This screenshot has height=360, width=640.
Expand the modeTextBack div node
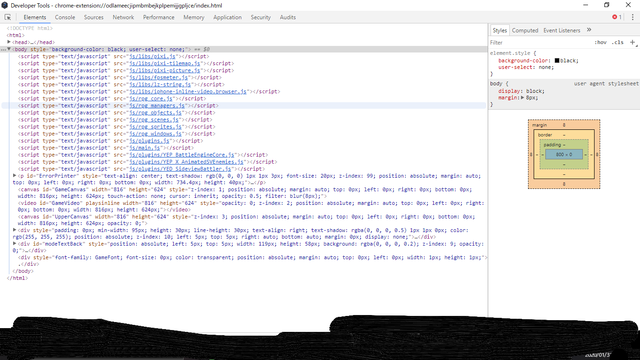coord(15,244)
